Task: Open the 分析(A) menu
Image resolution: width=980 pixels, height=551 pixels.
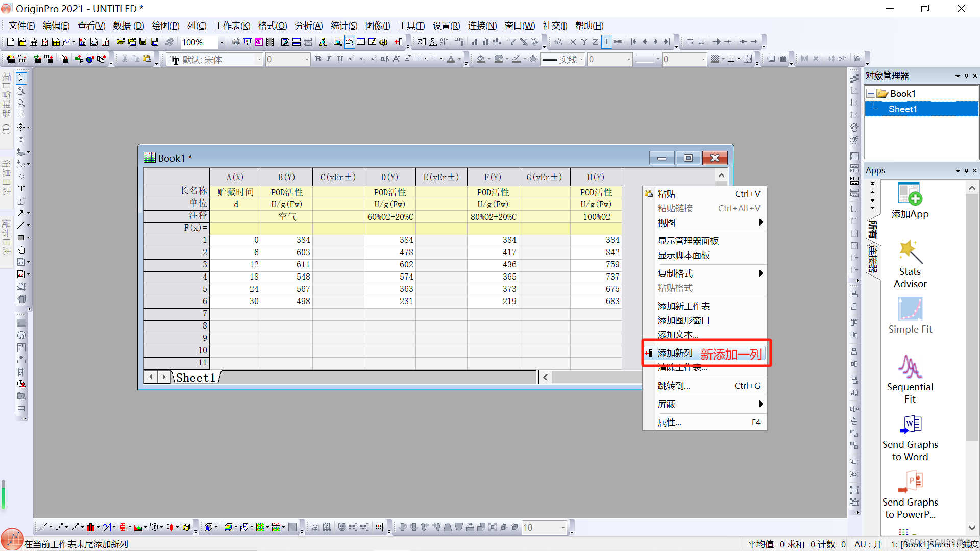Action: [308, 26]
